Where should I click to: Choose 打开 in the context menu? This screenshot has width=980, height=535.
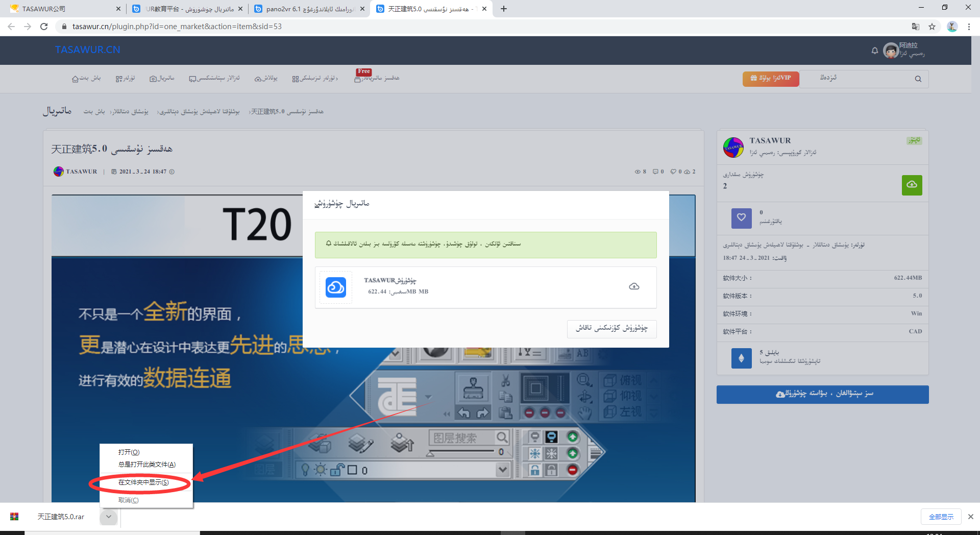tap(129, 452)
